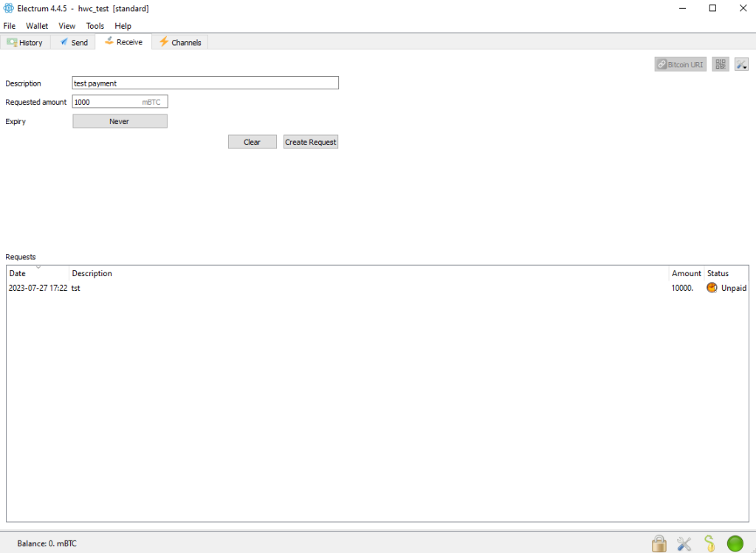Click the Electrum logo in title bar
Viewport: 756px width, 553px height.
pos(8,8)
